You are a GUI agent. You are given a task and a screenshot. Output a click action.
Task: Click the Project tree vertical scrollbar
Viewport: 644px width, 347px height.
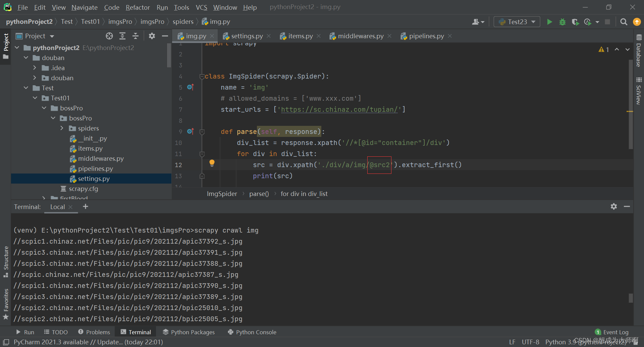click(x=169, y=55)
